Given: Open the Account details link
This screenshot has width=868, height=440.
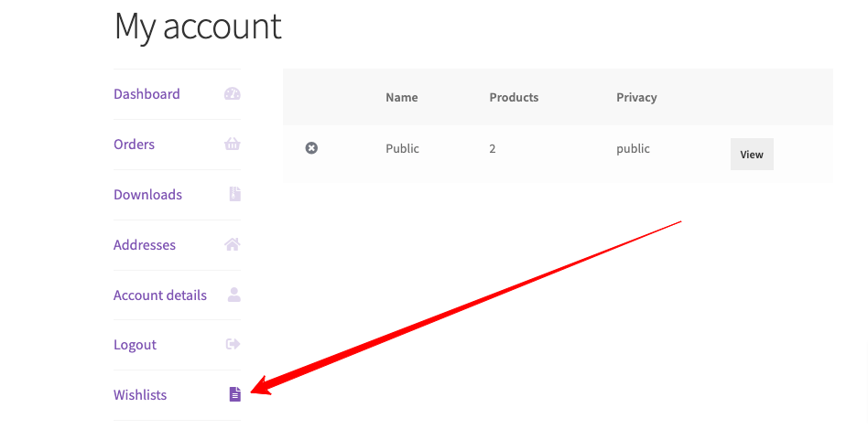Looking at the screenshot, I should click(x=160, y=295).
